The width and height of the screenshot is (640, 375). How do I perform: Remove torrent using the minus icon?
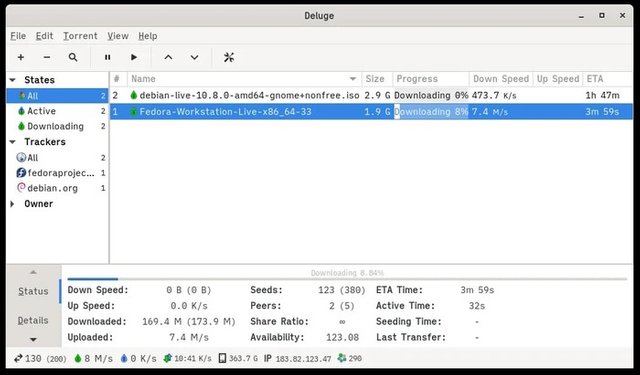pyautogui.click(x=47, y=58)
